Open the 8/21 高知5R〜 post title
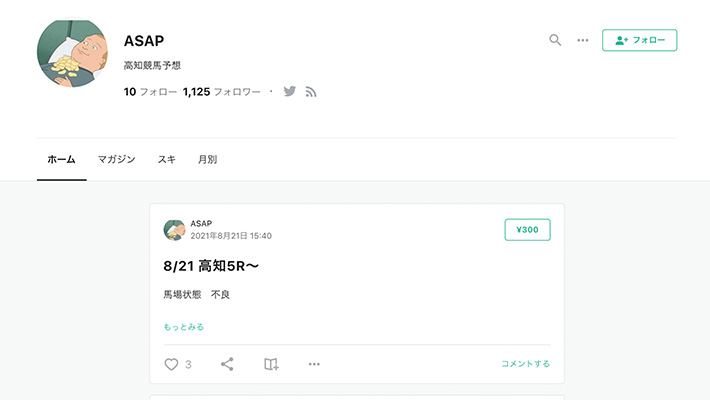Screen dimensions: 710x400 (x=211, y=266)
